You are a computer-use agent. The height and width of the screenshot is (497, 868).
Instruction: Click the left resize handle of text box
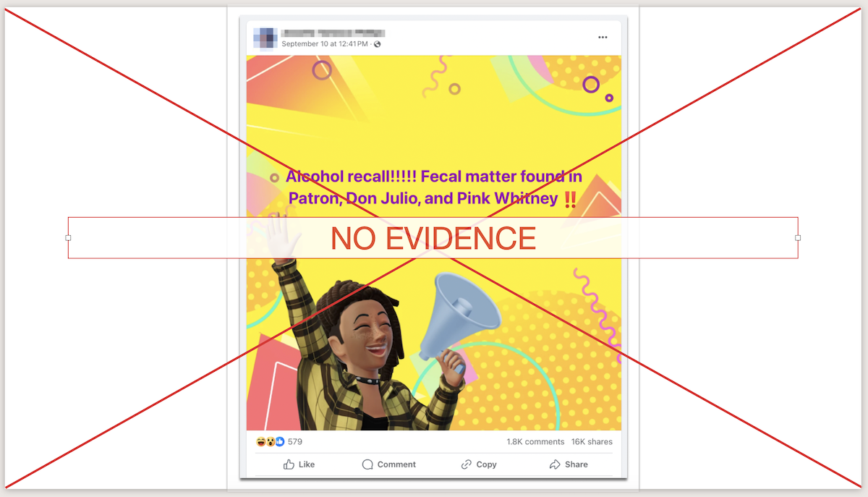click(68, 238)
